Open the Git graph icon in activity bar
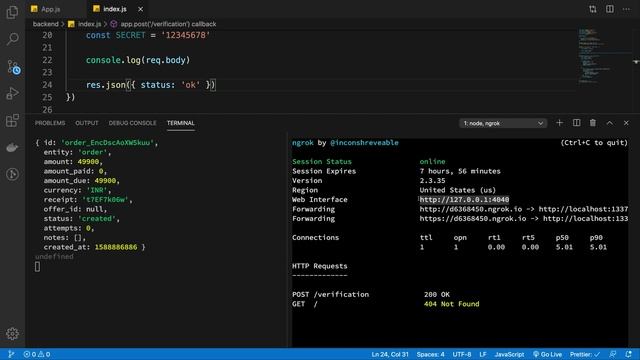 pyautogui.click(x=12, y=174)
